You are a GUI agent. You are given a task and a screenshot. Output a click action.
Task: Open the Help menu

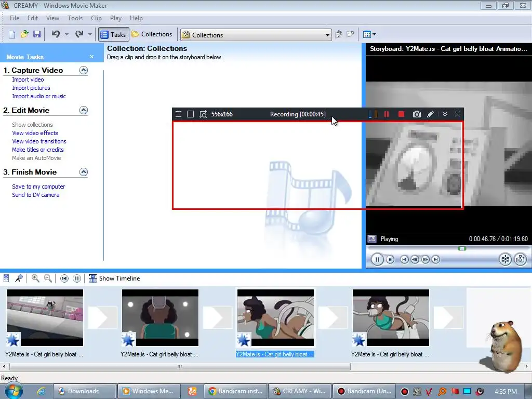coord(137,18)
